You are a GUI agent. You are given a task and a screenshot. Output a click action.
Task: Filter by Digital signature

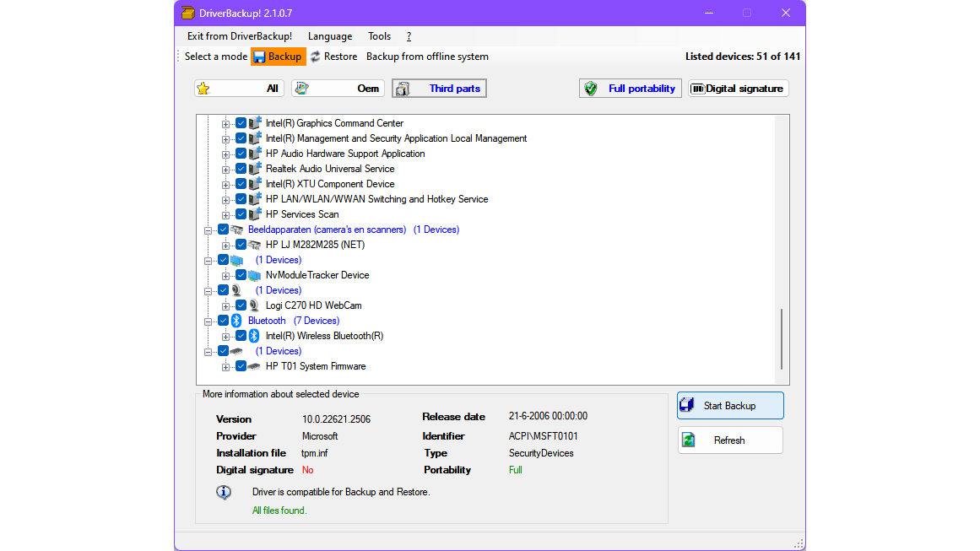click(x=738, y=89)
